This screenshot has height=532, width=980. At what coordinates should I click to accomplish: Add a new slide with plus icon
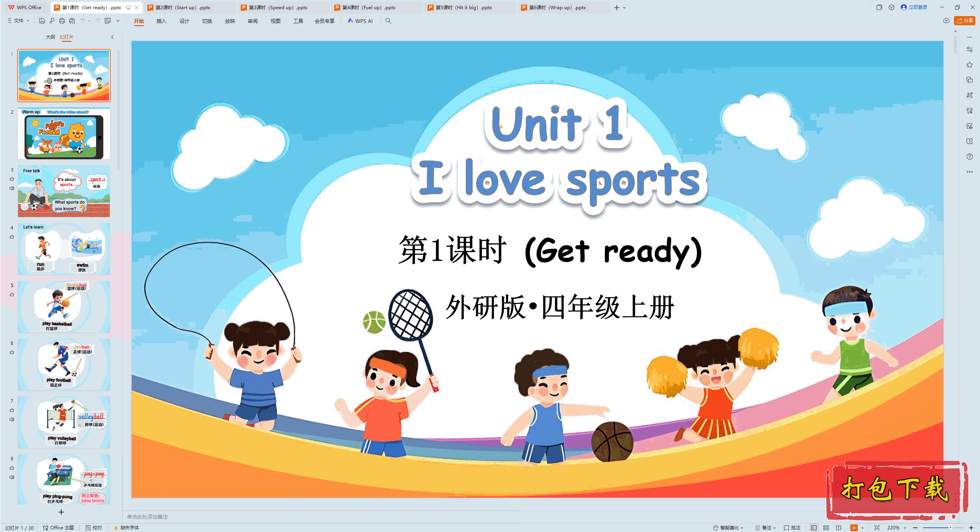61,512
